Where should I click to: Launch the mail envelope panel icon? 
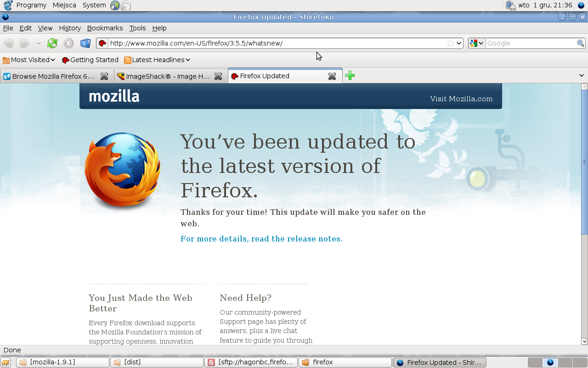126,6
